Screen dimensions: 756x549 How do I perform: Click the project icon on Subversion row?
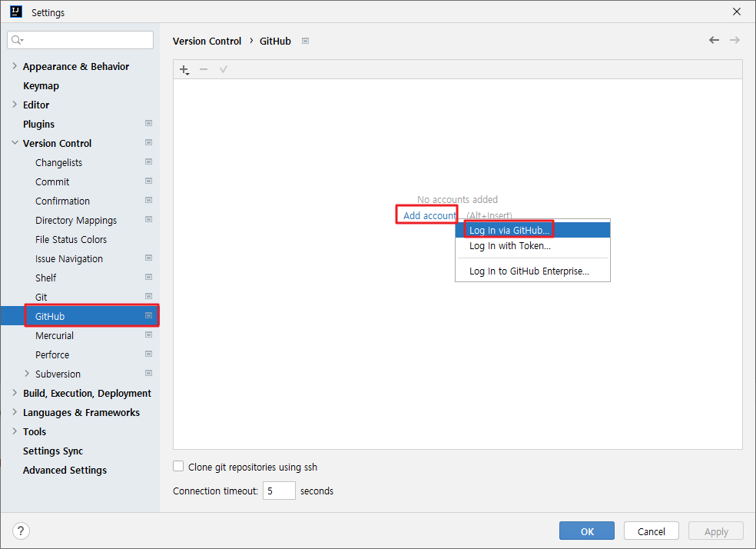[x=148, y=374]
